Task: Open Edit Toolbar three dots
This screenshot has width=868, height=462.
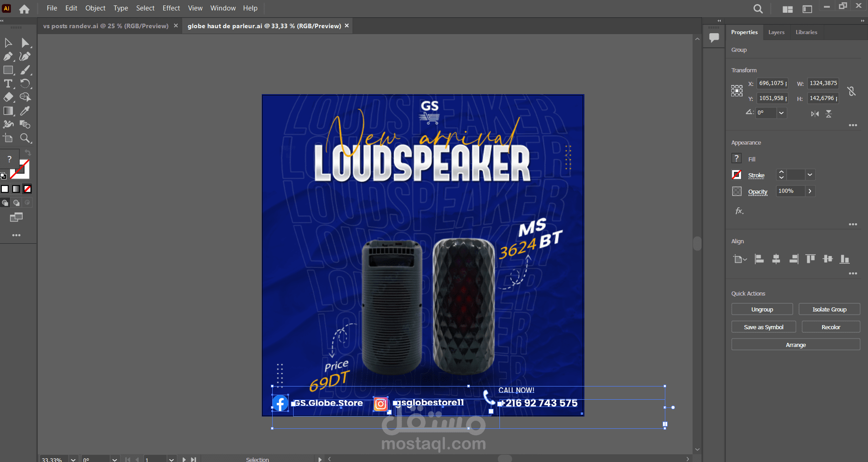Action: pyautogui.click(x=16, y=235)
